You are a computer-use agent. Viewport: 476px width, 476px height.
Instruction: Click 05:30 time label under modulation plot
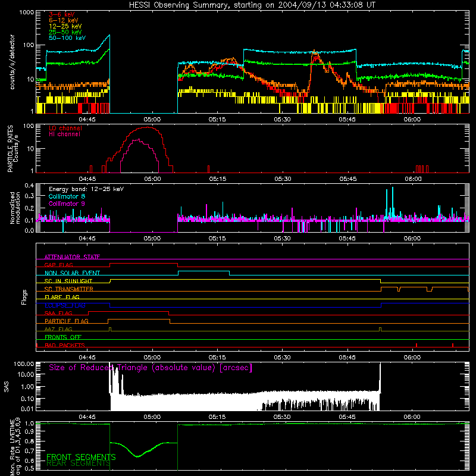tap(282, 239)
